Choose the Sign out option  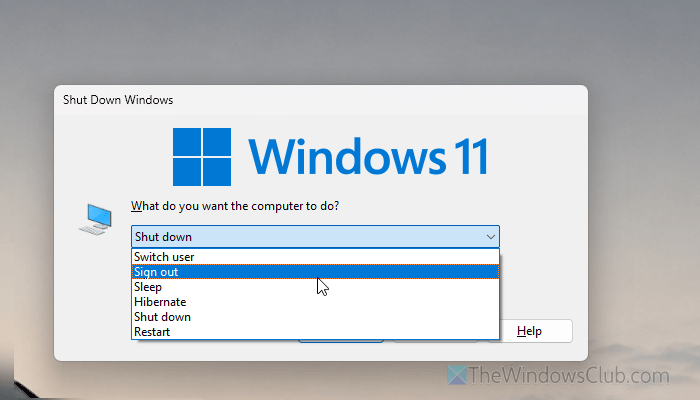click(x=315, y=272)
